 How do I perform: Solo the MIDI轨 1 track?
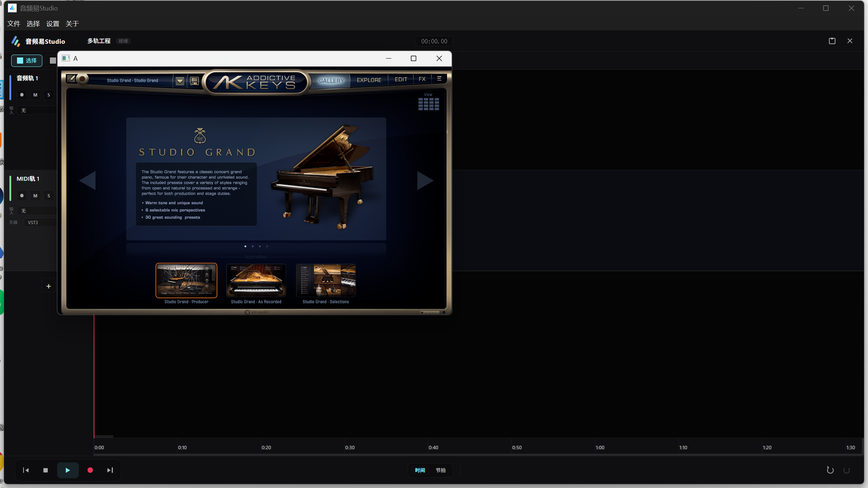[49, 196]
